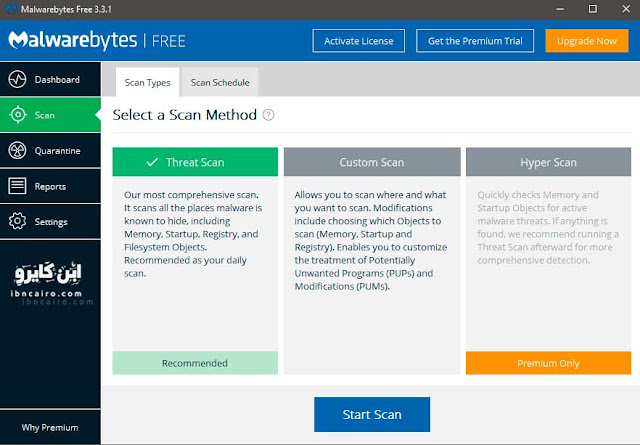
Task: Click the Activate License button
Action: click(359, 41)
